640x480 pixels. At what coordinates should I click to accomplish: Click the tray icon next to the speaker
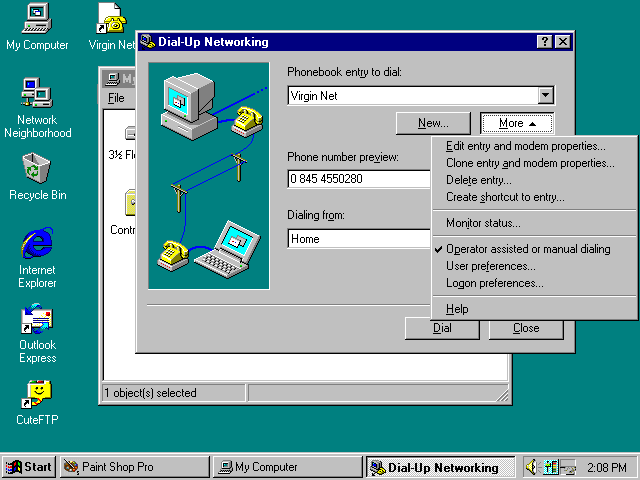pos(551,467)
